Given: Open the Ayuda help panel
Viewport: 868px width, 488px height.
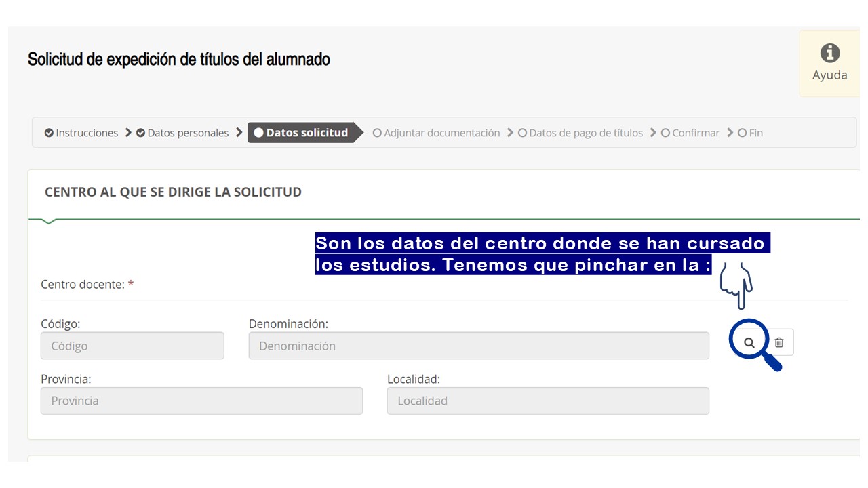Looking at the screenshot, I should click(x=829, y=63).
